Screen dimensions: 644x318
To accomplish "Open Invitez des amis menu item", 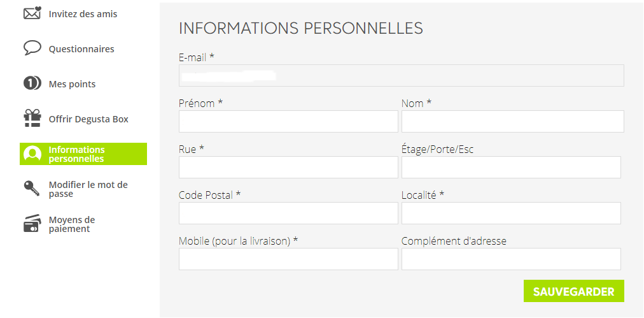I will tap(83, 14).
